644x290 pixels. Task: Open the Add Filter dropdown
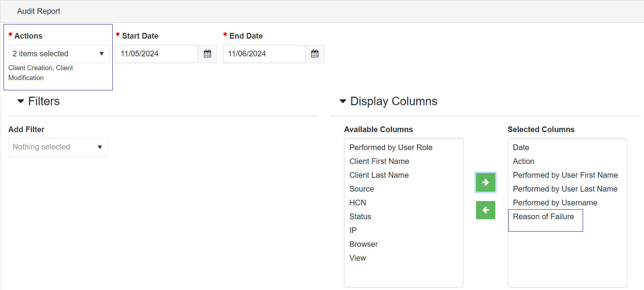click(58, 147)
